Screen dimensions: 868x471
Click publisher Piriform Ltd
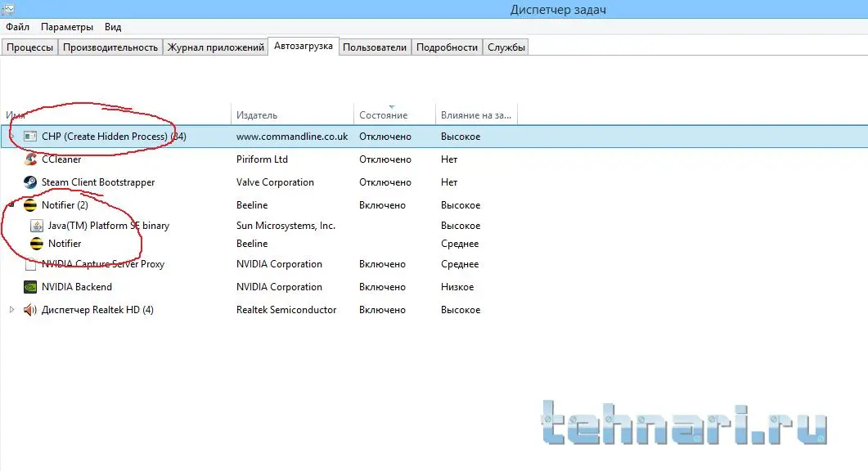[262, 159]
